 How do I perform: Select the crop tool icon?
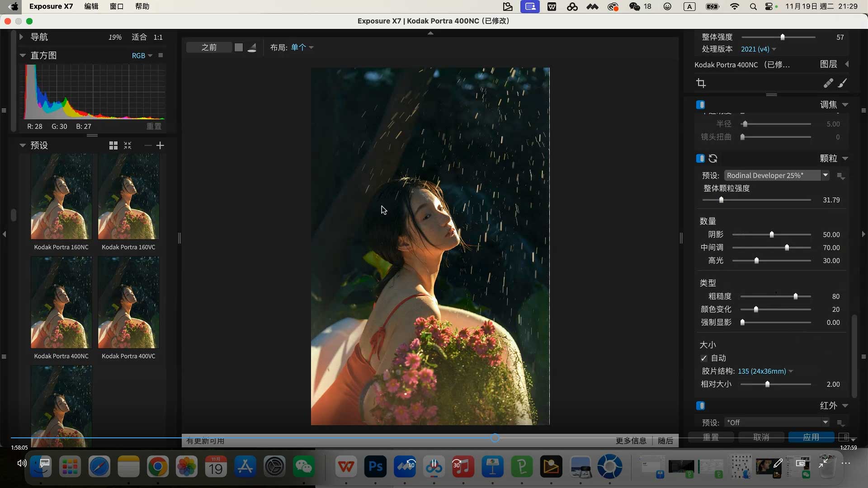[x=701, y=83]
